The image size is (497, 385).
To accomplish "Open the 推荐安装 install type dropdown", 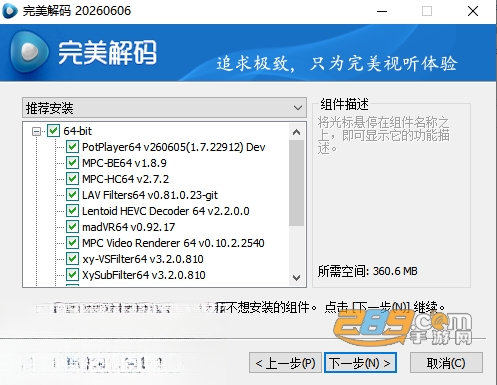I will (x=164, y=108).
